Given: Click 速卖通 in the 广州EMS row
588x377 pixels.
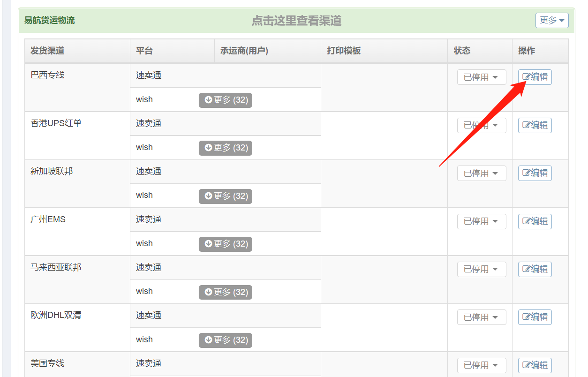Looking at the screenshot, I should 149,219.
